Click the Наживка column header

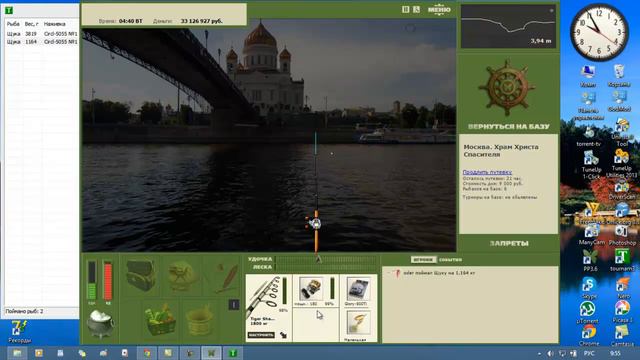pyautogui.click(x=55, y=24)
